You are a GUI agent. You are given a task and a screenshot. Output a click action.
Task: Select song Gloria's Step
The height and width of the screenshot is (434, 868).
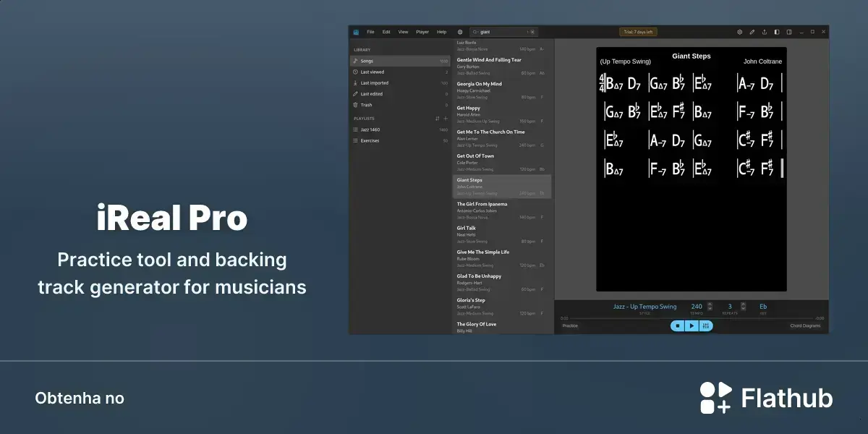pyautogui.click(x=502, y=307)
